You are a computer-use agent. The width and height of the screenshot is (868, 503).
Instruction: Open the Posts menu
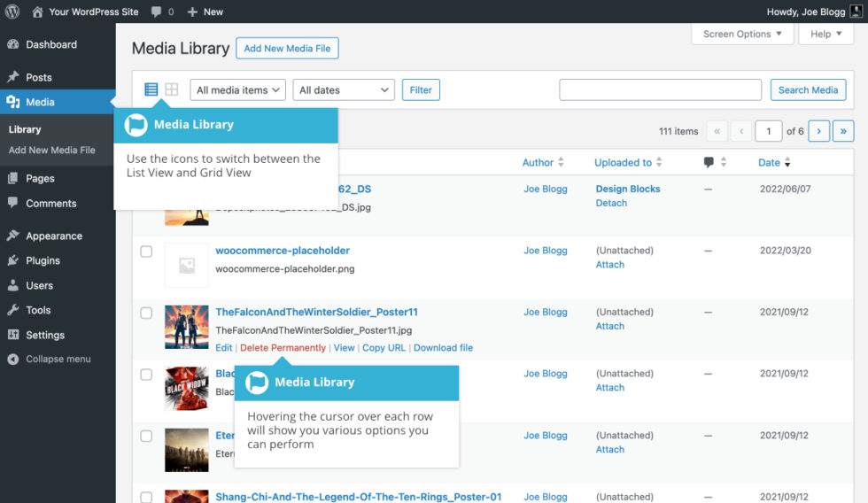pos(39,77)
